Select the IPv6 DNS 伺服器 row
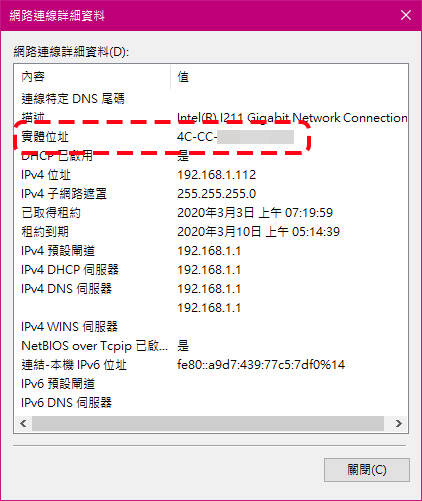This screenshot has height=501, width=422. [x=211, y=403]
